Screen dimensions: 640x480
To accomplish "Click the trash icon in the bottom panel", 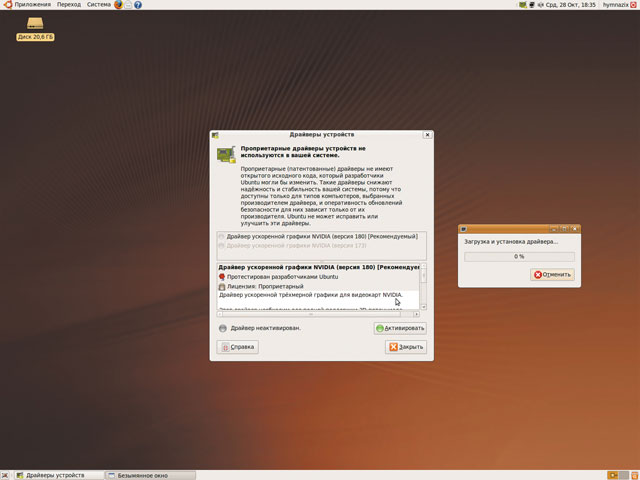I will (x=635, y=475).
